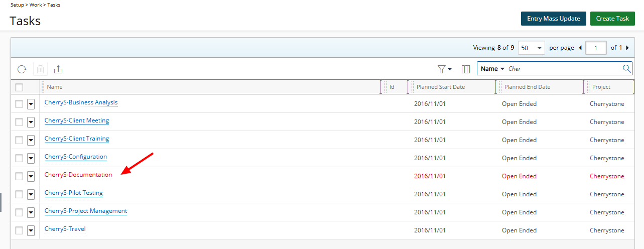Click the search magnifier icon

tap(627, 69)
